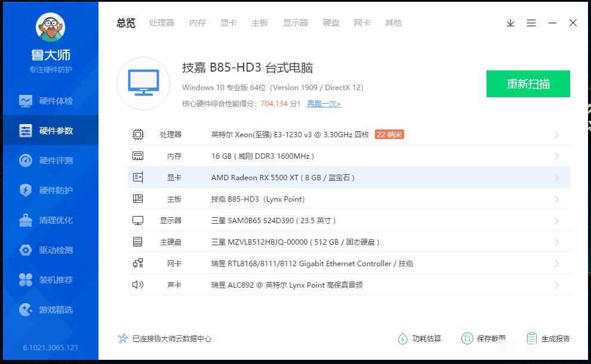Click the graphics card icon
This screenshot has height=364, width=591.
coord(138,177)
